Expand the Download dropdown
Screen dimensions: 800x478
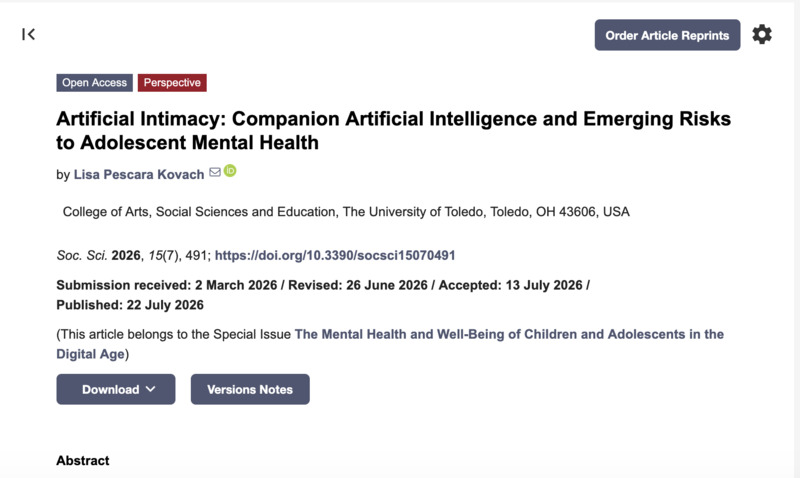pos(116,389)
